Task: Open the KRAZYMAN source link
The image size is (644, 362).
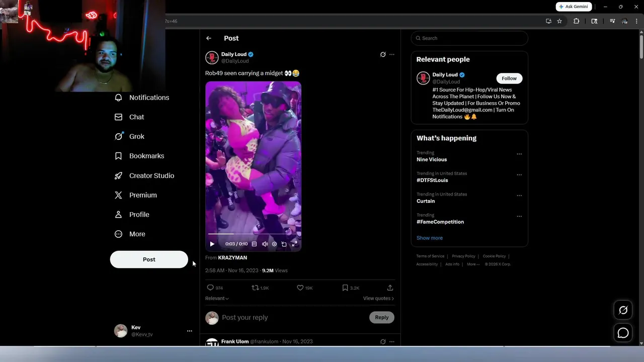Action: point(232,257)
